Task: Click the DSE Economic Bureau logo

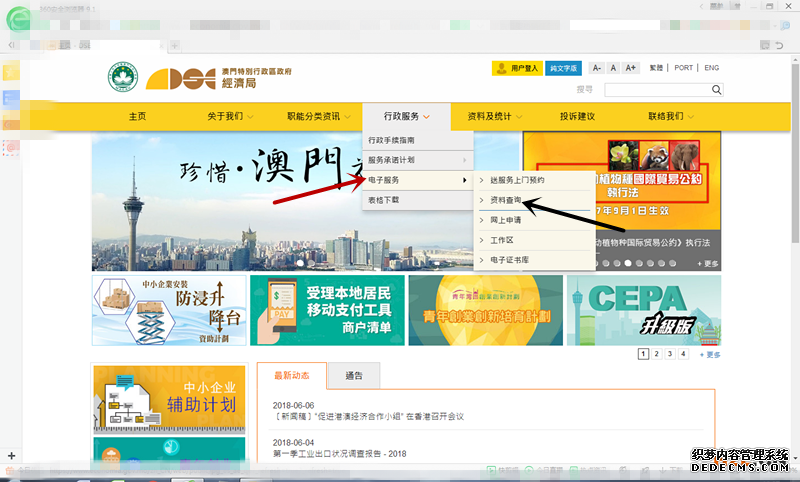Action: click(218, 78)
